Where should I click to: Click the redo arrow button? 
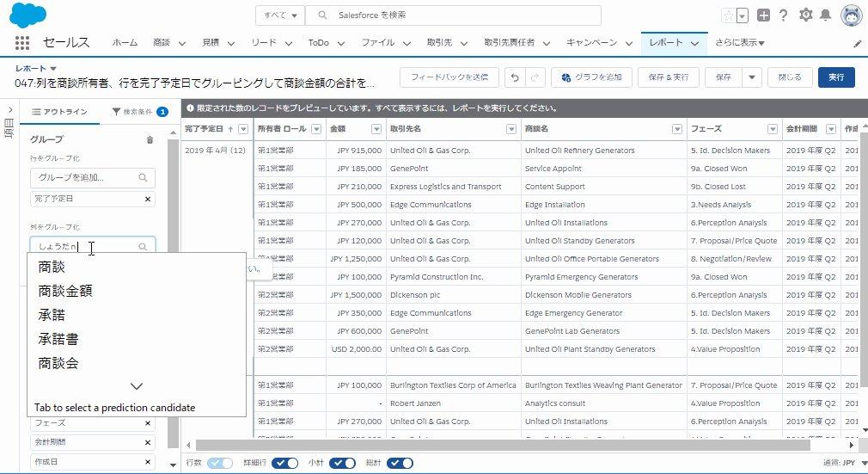pyautogui.click(x=535, y=77)
